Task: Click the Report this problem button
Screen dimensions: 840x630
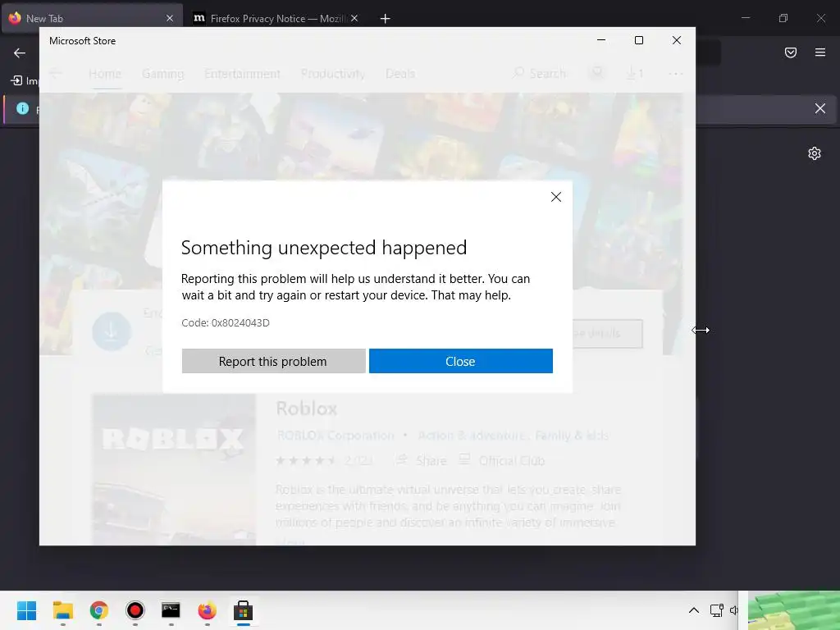Action: (273, 361)
